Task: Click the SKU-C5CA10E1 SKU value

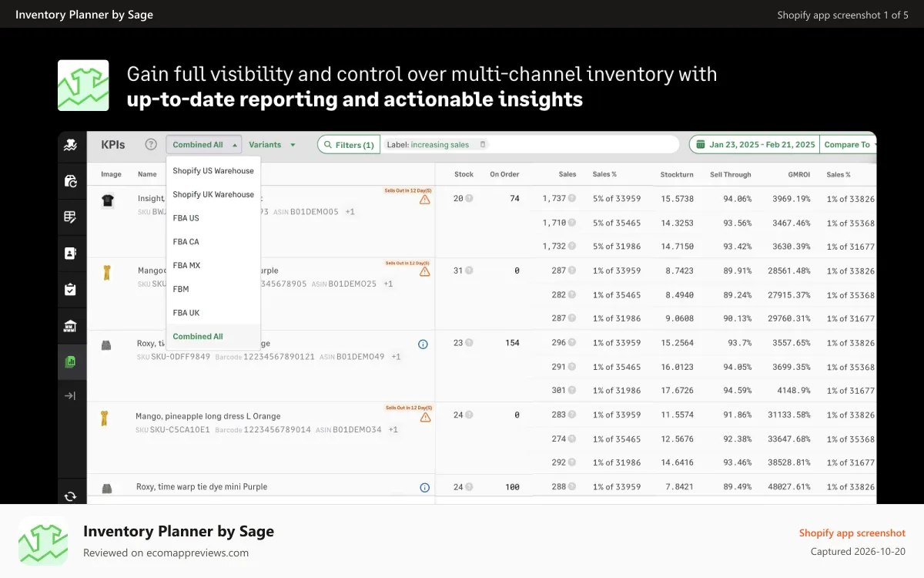Action: point(179,429)
